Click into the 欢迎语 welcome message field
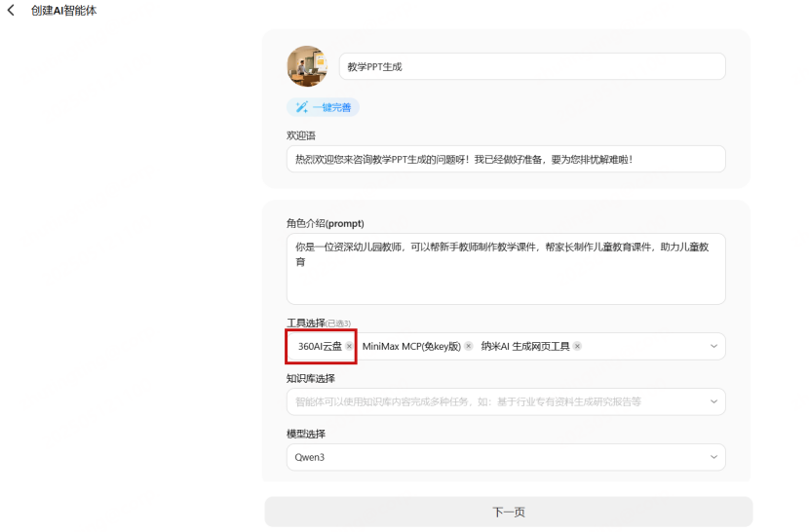 click(x=505, y=159)
